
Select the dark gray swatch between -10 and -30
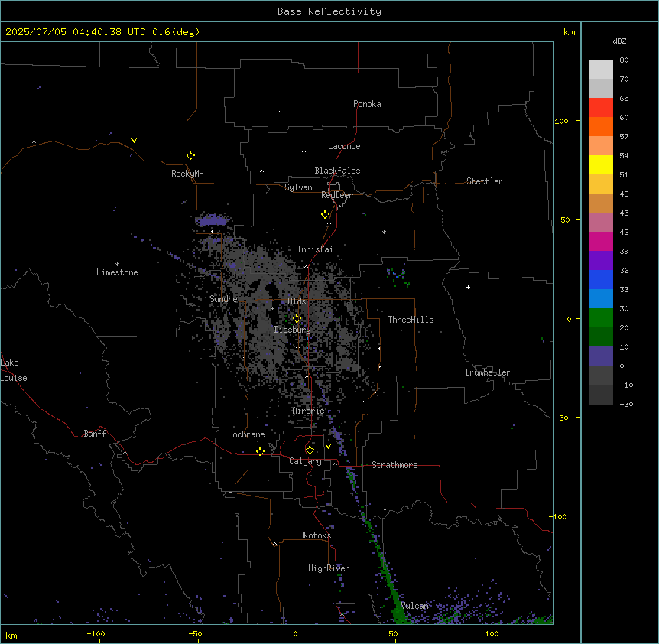[x=601, y=395]
